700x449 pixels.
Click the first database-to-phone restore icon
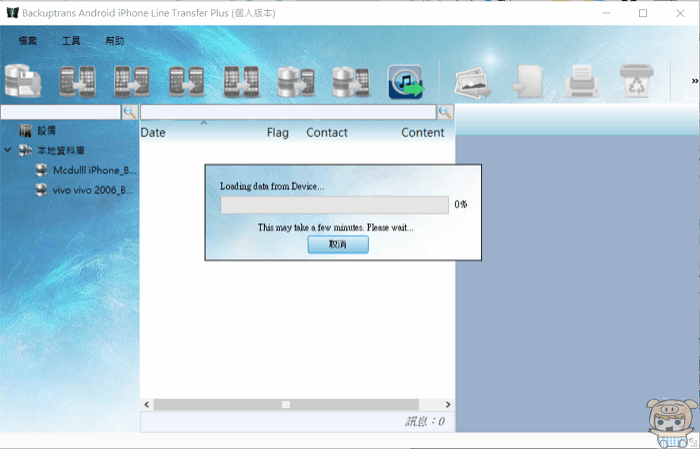[296, 82]
